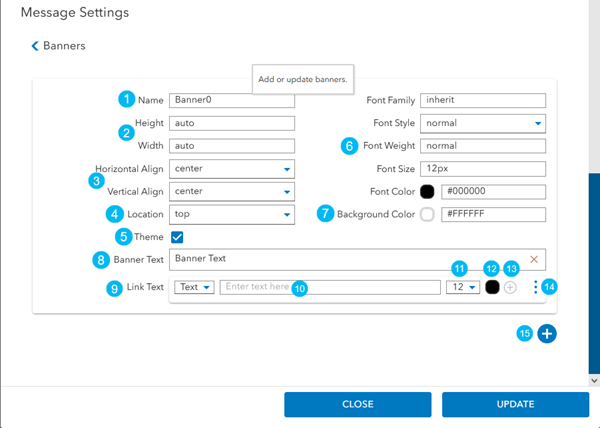Click the CLOSE button
The width and height of the screenshot is (600, 428).
coord(357,405)
